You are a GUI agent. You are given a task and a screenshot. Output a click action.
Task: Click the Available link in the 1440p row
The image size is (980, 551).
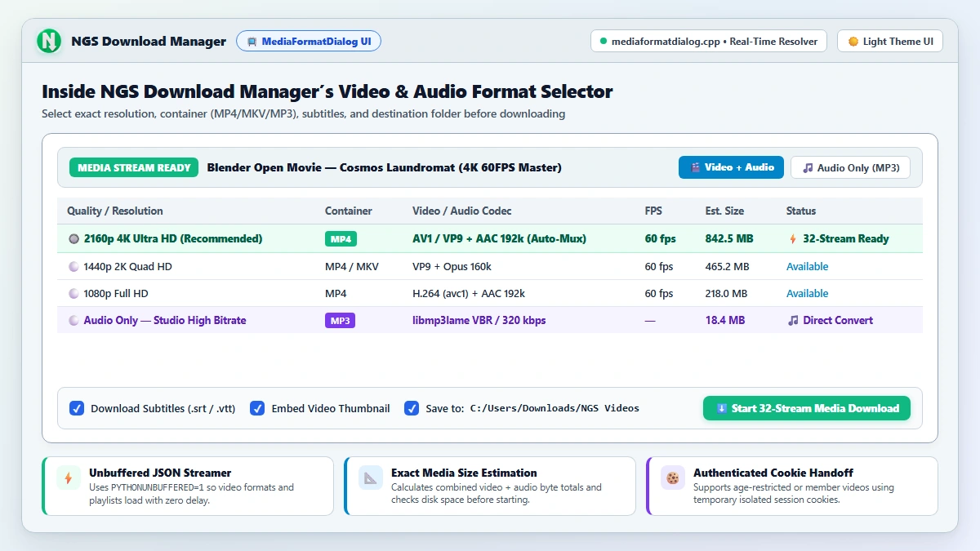(807, 266)
